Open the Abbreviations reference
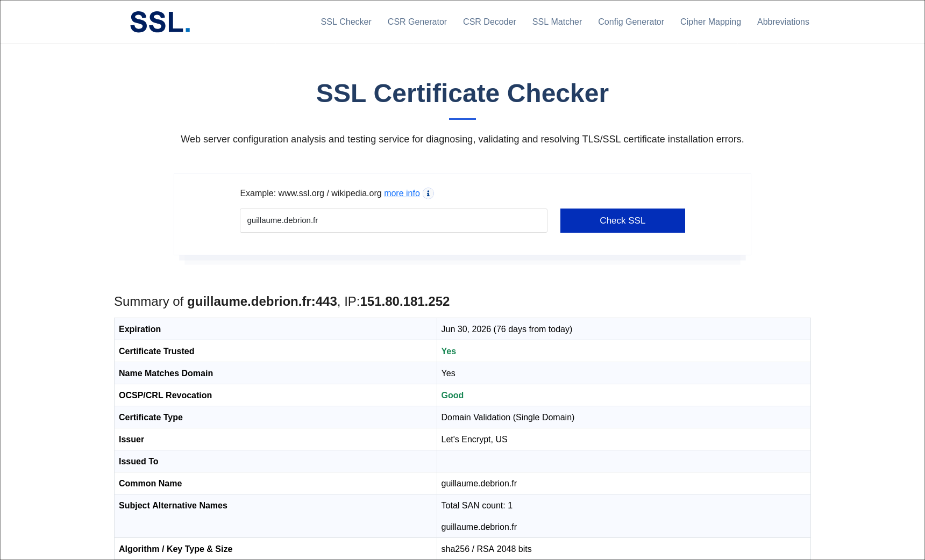Viewport: 925px width, 560px height. [782, 21]
